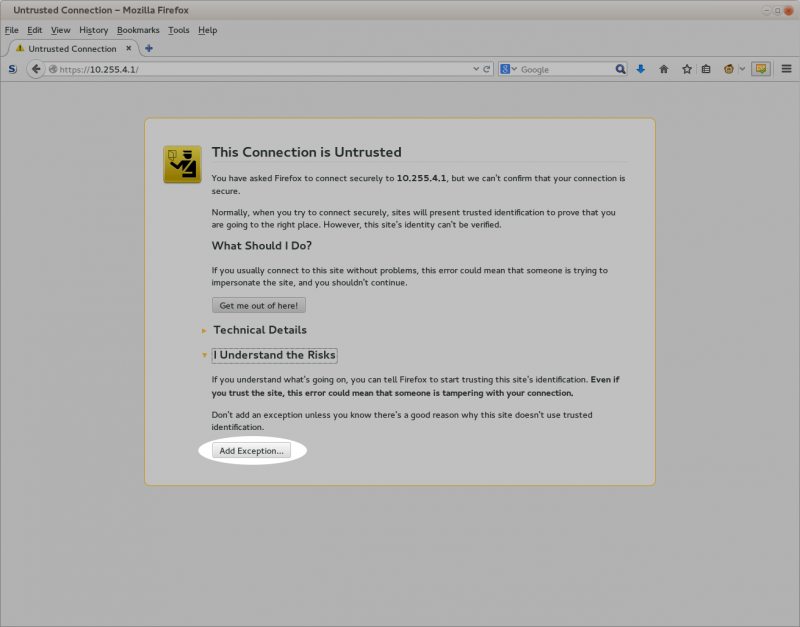Click the Back navigation arrow
The height and width of the screenshot is (627, 800).
36,69
